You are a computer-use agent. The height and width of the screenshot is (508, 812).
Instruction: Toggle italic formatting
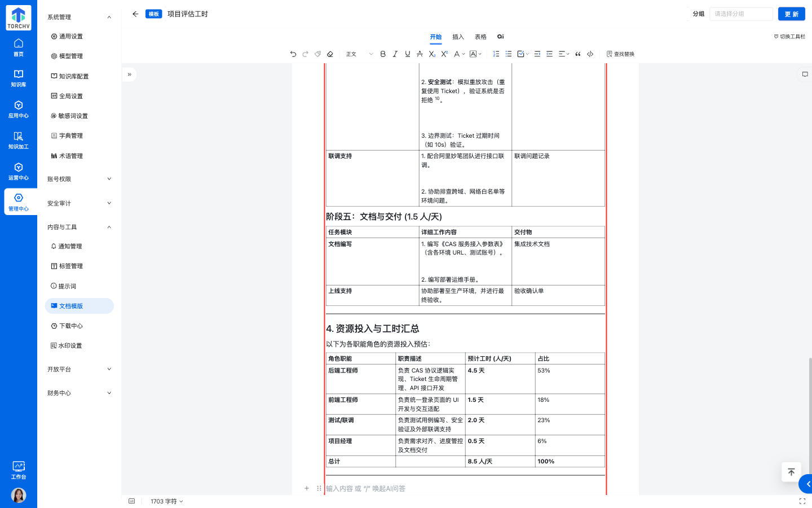[x=395, y=54]
